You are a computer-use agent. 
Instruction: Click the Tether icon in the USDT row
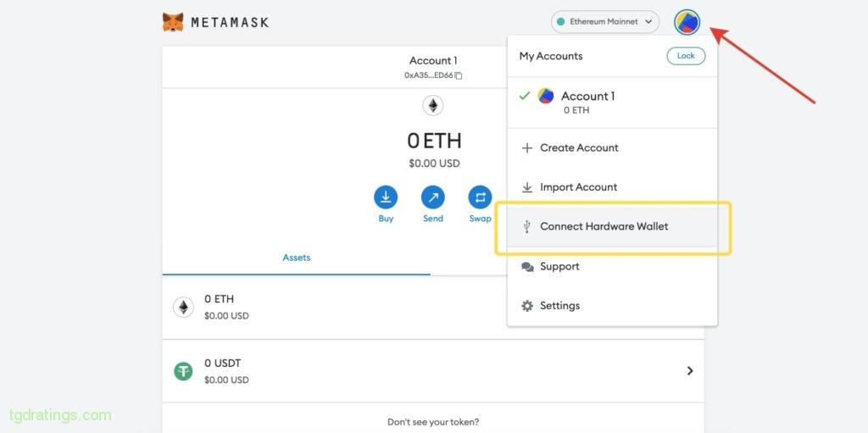pos(183,371)
